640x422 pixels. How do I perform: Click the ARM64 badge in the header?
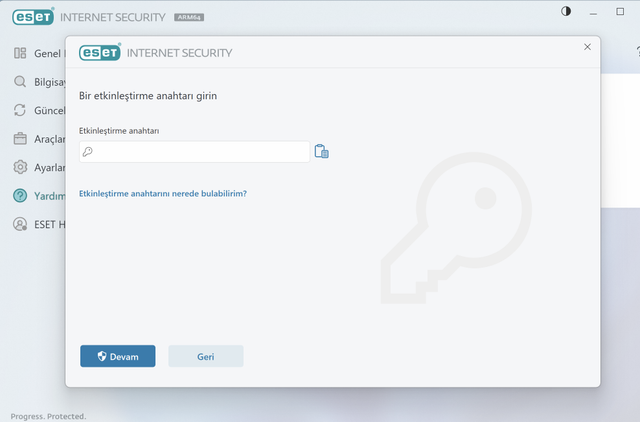click(189, 17)
